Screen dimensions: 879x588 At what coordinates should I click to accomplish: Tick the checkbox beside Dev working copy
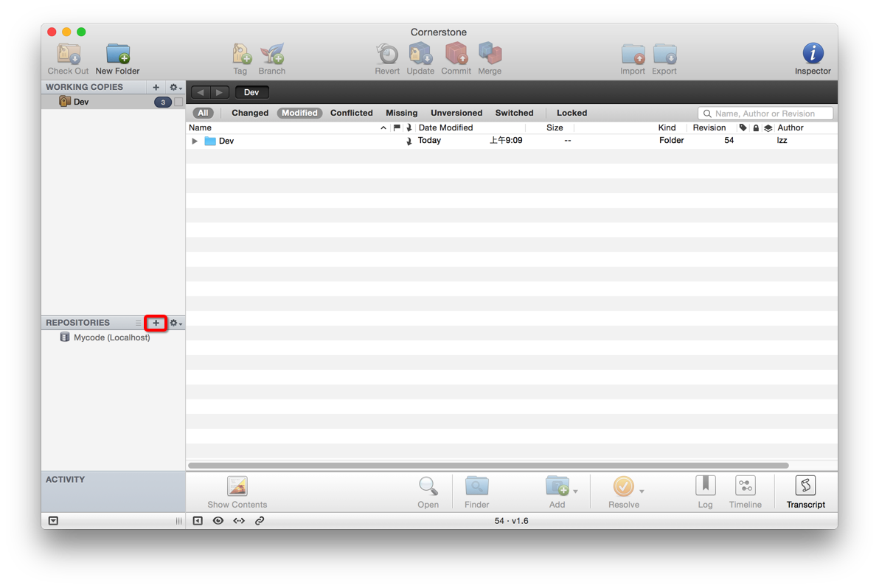(178, 102)
